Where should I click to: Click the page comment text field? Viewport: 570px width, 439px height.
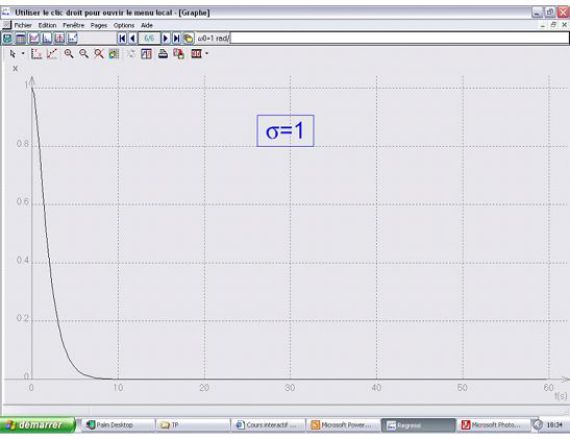pyautogui.click(x=382, y=38)
